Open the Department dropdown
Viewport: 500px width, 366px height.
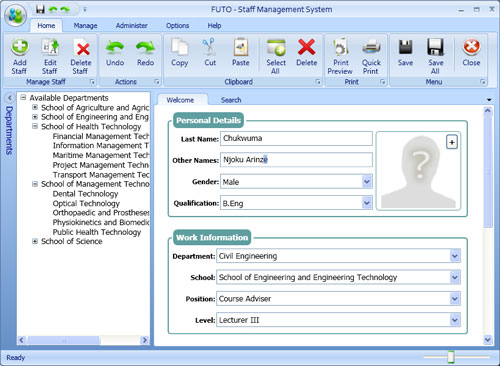click(455, 256)
